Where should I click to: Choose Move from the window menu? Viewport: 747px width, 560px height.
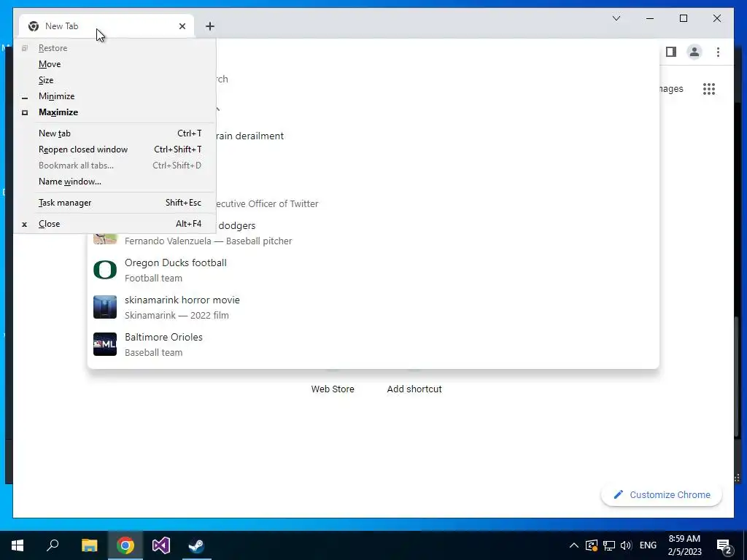pos(115,64)
